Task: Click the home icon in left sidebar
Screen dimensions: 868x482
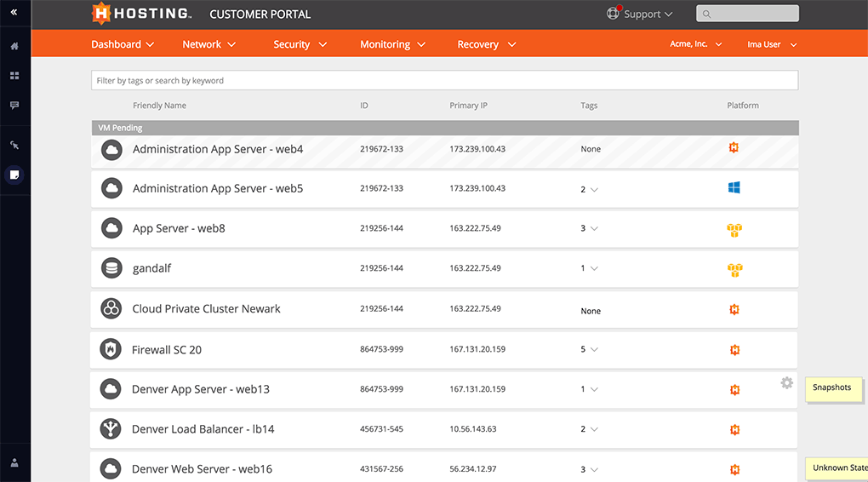Action: click(x=14, y=46)
